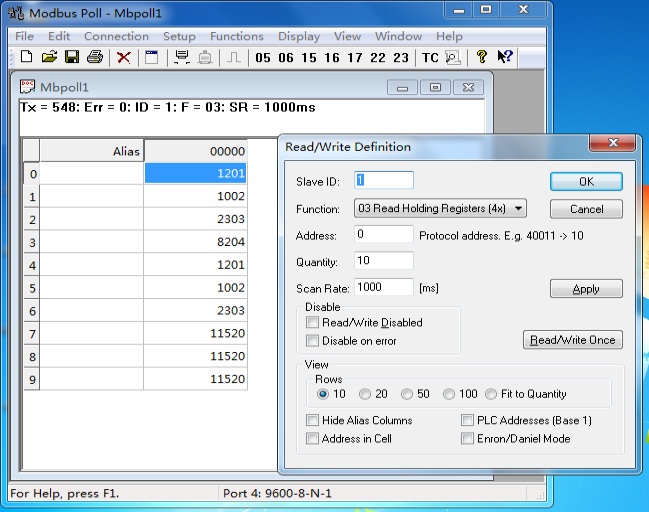Click the Slave ID input field
Image resolution: width=649 pixels, height=512 pixels.
click(x=384, y=180)
